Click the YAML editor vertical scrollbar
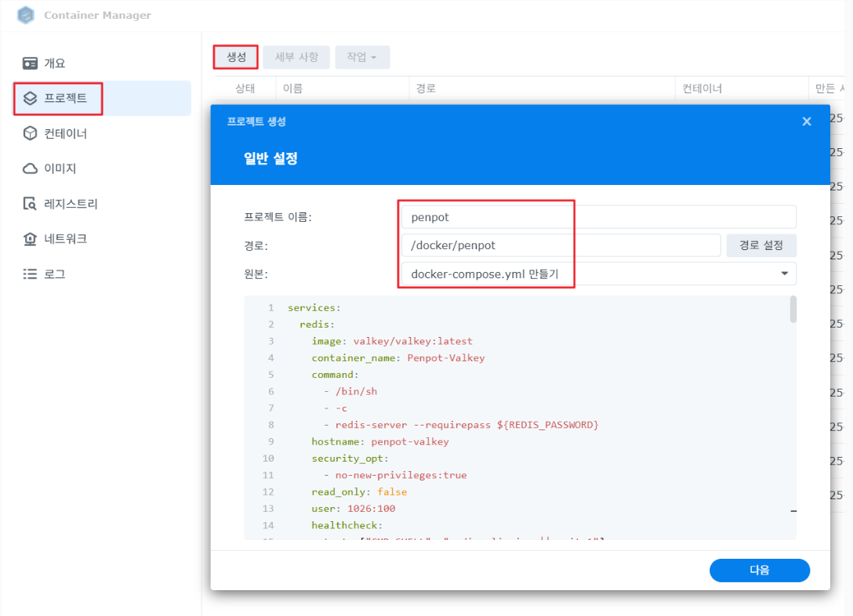The width and height of the screenshot is (853, 616). pos(793,310)
